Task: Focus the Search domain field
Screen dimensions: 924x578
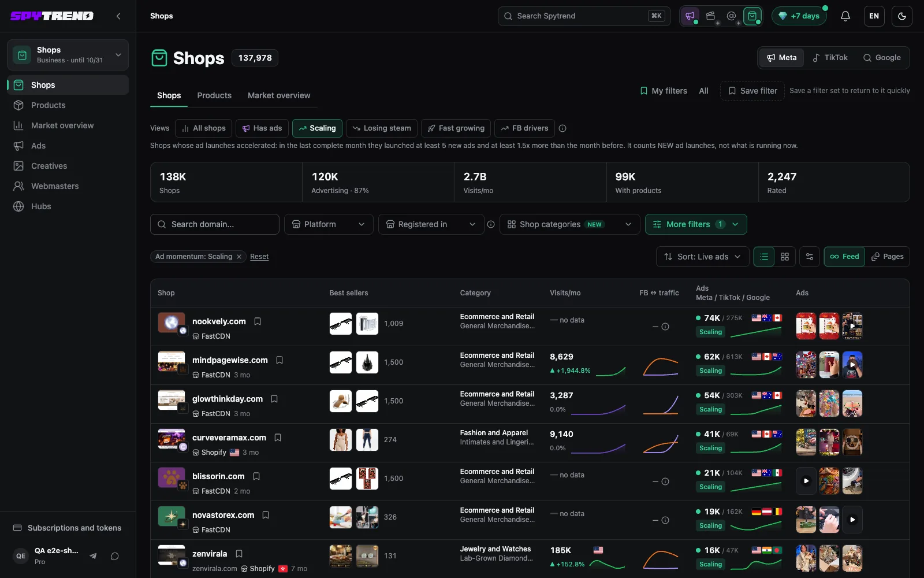Action: (x=215, y=224)
